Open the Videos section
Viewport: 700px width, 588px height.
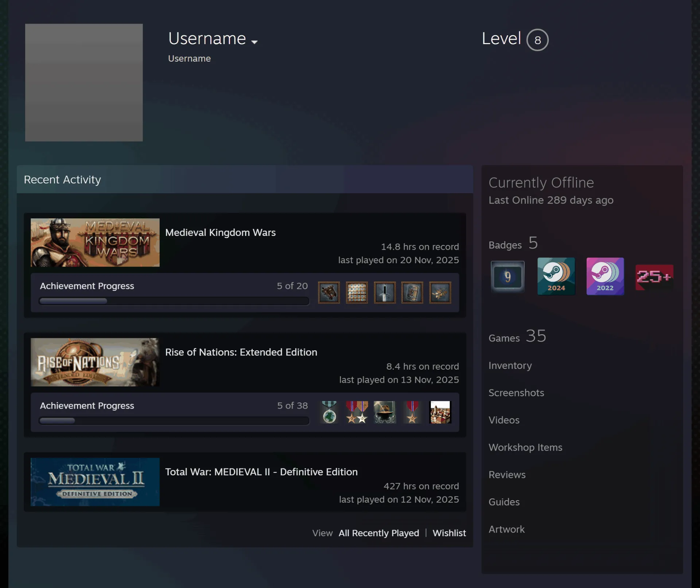(x=504, y=420)
